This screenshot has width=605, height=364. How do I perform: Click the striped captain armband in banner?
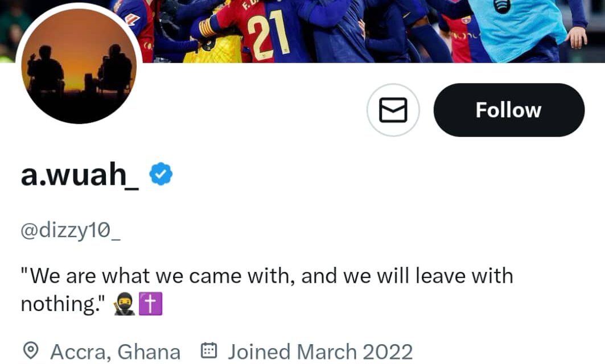click(x=206, y=27)
